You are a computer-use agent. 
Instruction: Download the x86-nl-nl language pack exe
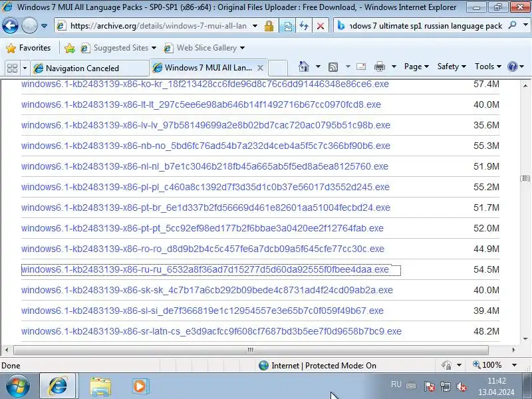pos(205,167)
